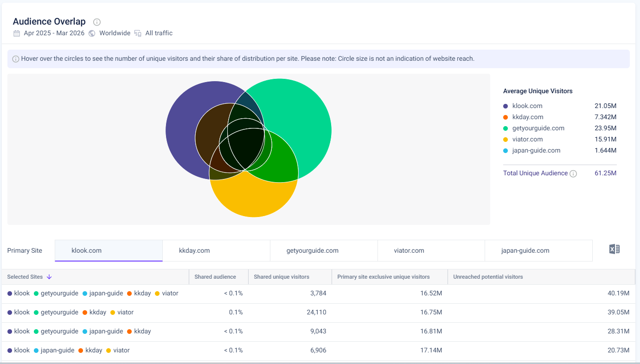Click the 21.05M value for klook.com

[606, 106]
